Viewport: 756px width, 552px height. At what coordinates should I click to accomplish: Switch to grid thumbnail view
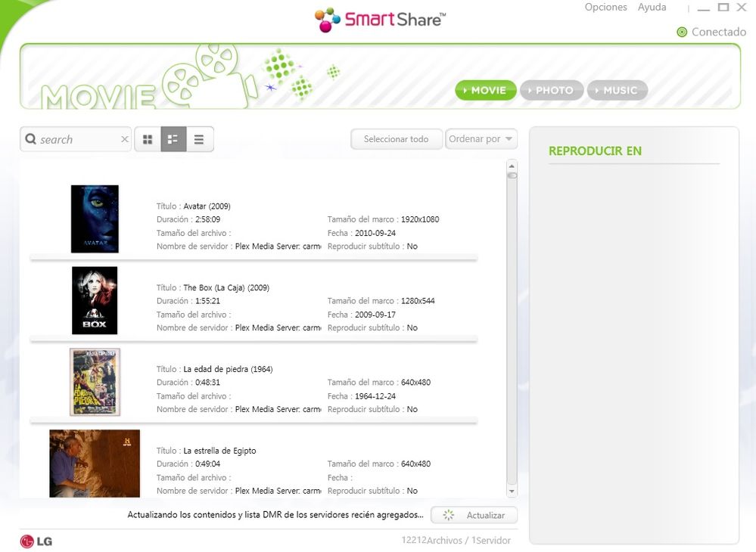pos(148,139)
